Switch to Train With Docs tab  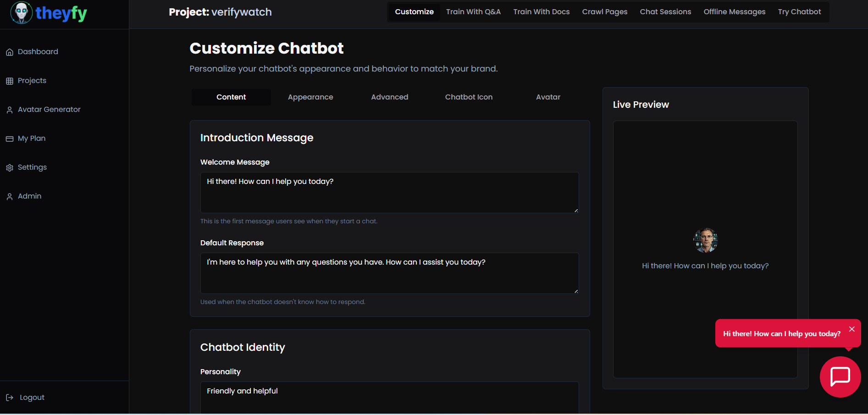[x=542, y=12]
